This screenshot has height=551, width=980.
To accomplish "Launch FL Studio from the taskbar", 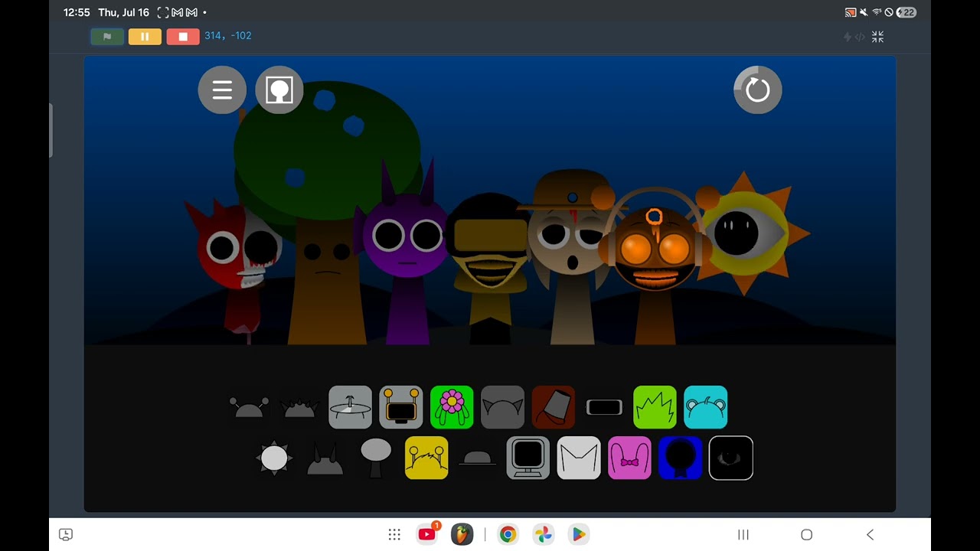I will [x=462, y=534].
